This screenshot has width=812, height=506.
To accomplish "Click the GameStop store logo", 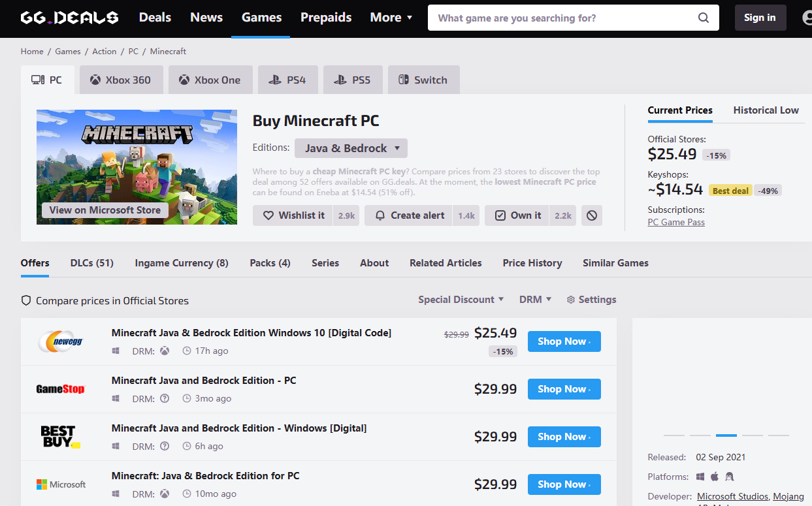I will [x=61, y=389].
